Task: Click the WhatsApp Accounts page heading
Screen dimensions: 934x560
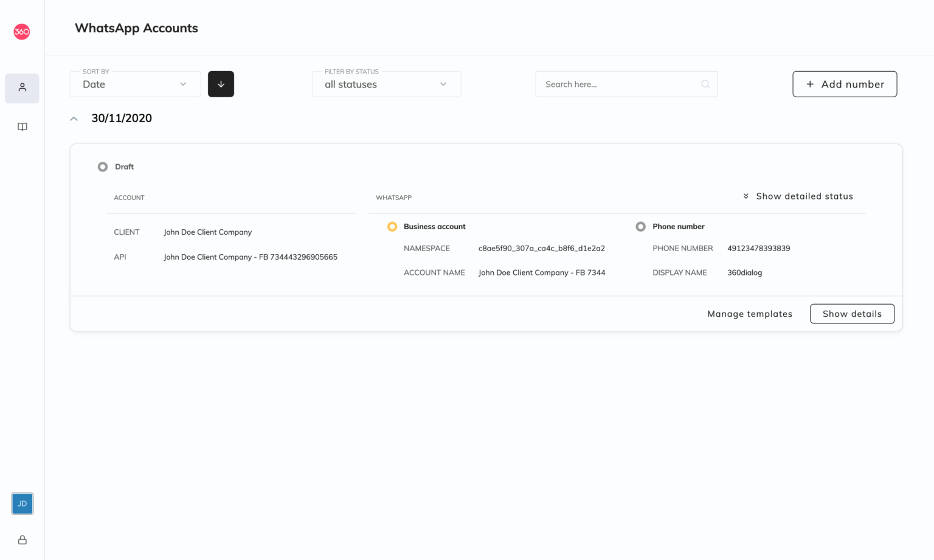Action: click(x=136, y=28)
